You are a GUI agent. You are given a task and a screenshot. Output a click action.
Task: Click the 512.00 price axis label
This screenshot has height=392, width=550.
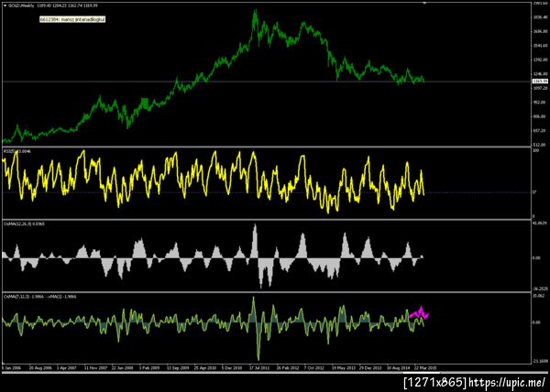pos(538,145)
